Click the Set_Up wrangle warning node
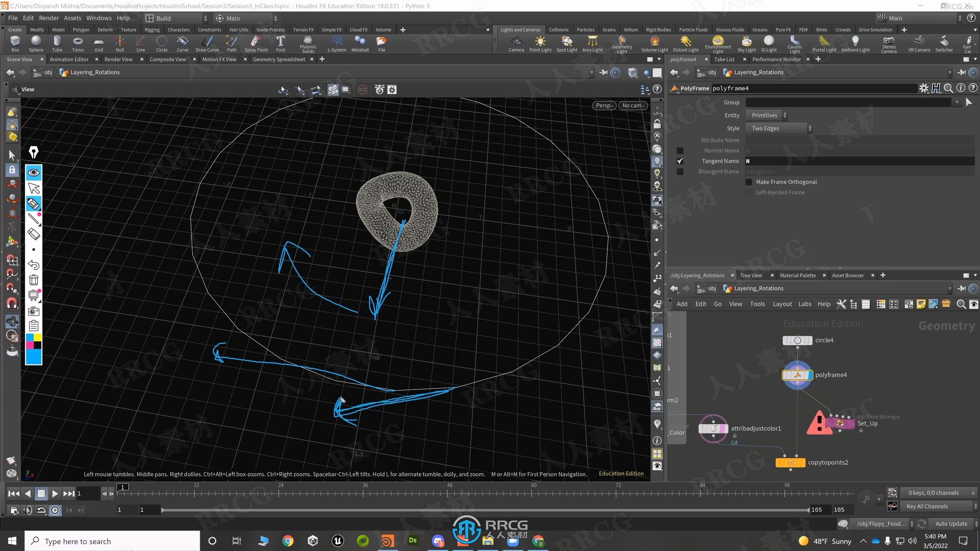 (x=840, y=423)
